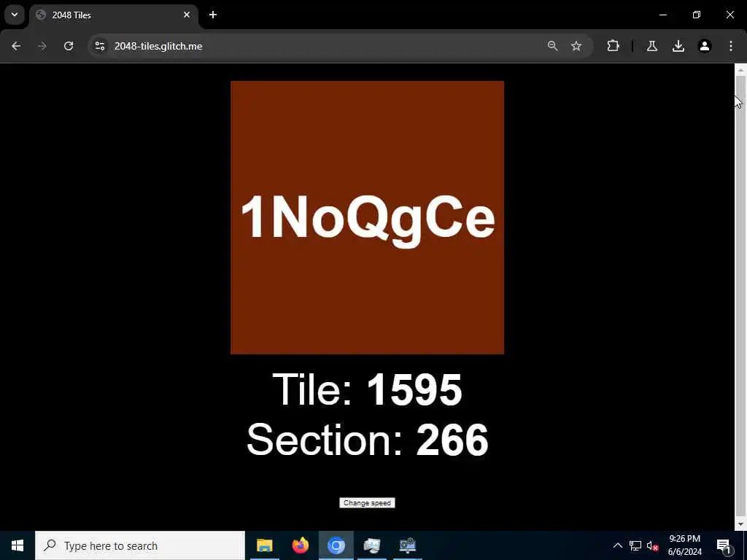Select the 2048 Tiles tab
This screenshot has height=560, width=747.
click(x=113, y=15)
